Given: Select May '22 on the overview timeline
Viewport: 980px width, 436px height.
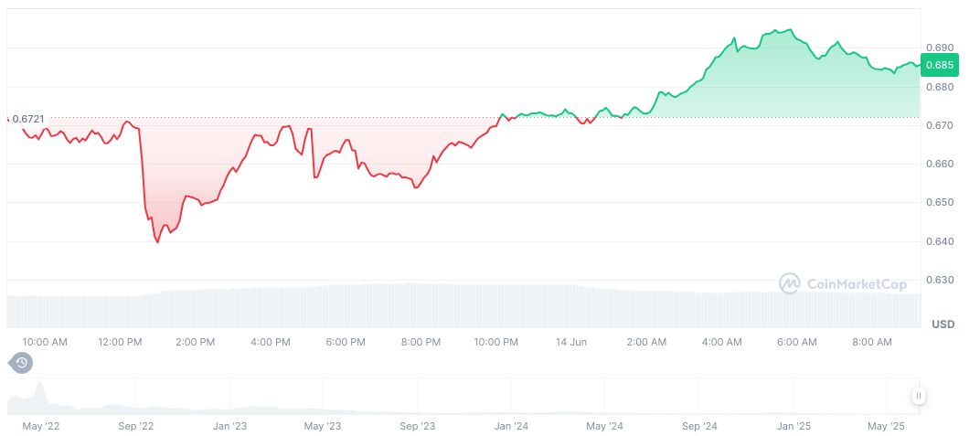Looking at the screenshot, I should point(39,426).
